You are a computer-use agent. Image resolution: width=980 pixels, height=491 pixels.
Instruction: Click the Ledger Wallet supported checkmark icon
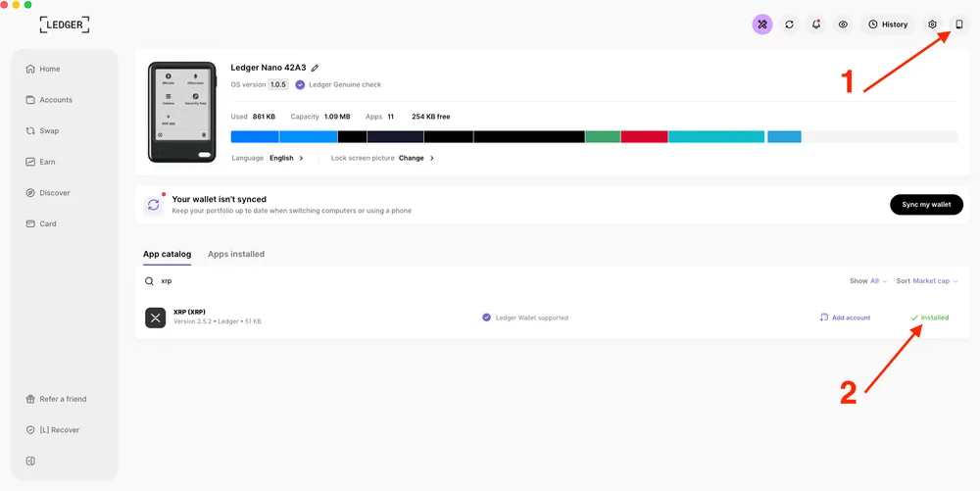point(486,318)
